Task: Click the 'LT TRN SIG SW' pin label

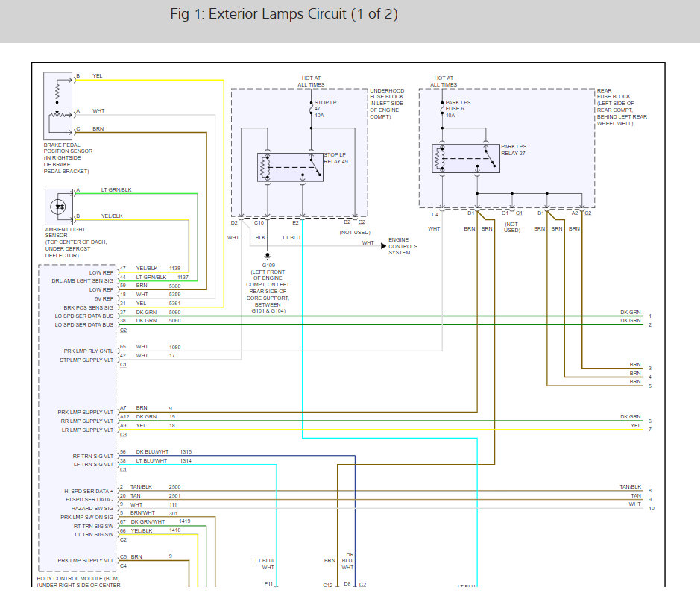Action: [94, 534]
